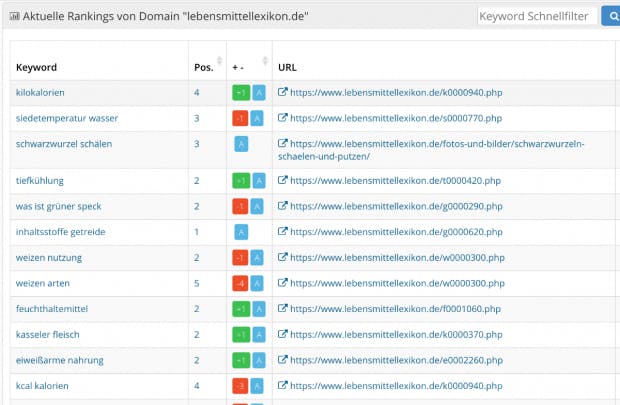Click blue A icon in weizen nutzung row
This screenshot has width=620, height=405.
coord(257,258)
